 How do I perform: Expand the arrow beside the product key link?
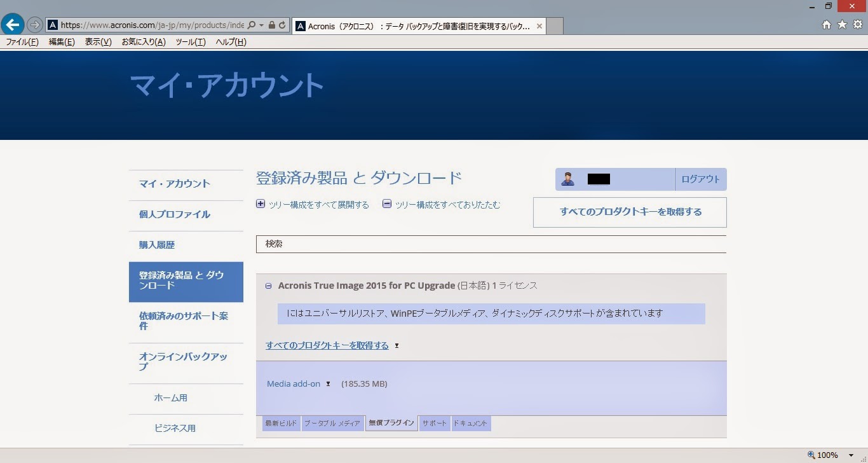point(397,346)
